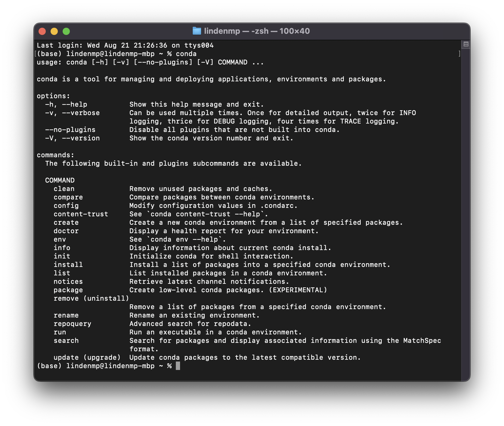Click the terminal's vertical scrollbar track
The height and width of the screenshot is (426, 504).
coord(465,211)
